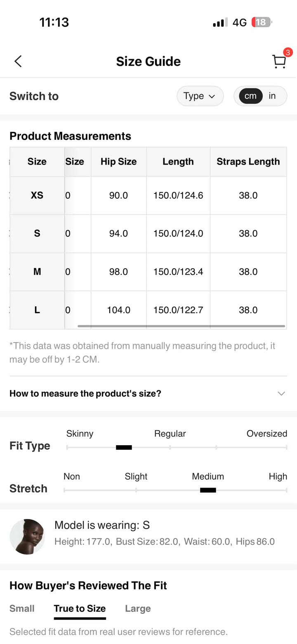Select the XS size row header
The width and height of the screenshot is (297, 644).
[37, 195]
